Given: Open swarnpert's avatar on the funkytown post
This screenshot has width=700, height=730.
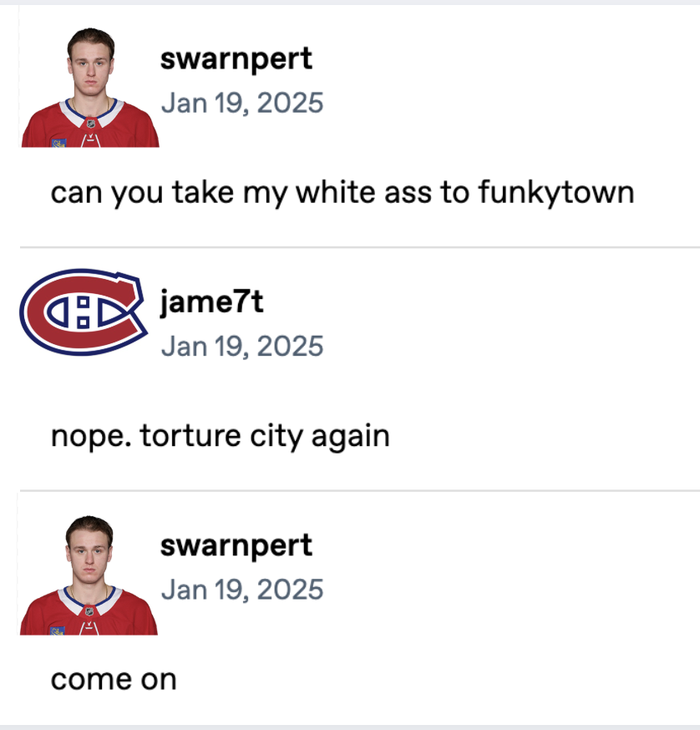Looking at the screenshot, I should 90,88.
